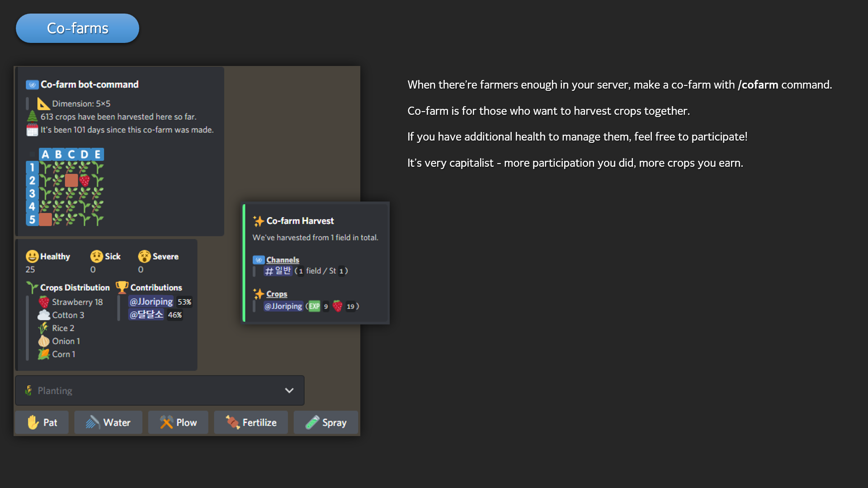Click the #일반 channel mention

tap(278, 271)
